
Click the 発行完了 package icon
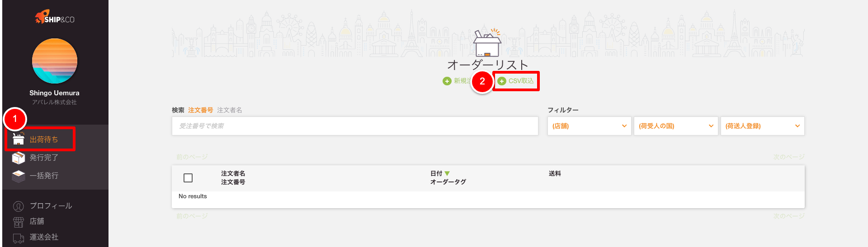pos(18,158)
